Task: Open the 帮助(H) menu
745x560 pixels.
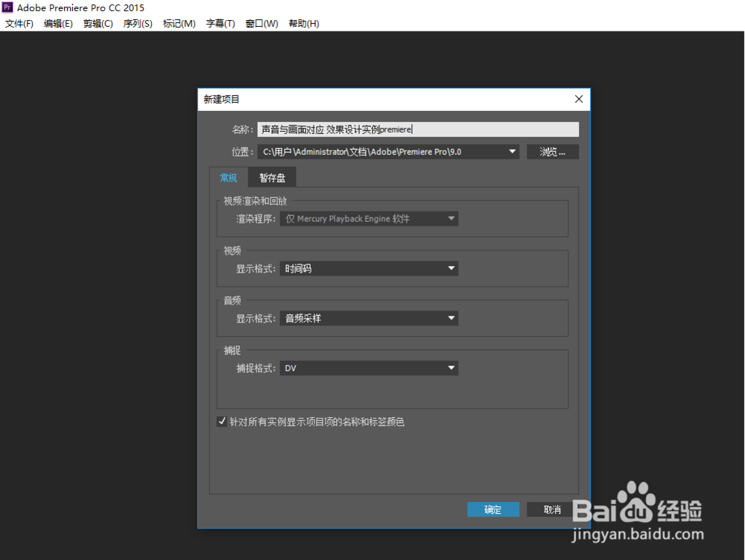Action: point(304,23)
